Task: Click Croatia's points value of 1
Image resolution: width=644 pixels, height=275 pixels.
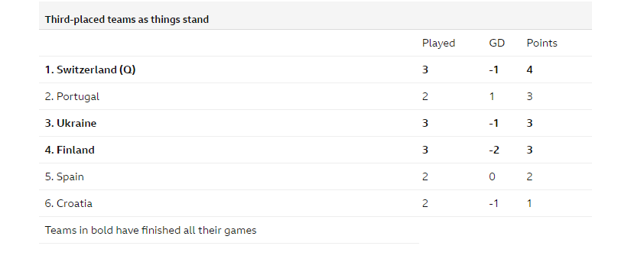Action: coord(529,203)
